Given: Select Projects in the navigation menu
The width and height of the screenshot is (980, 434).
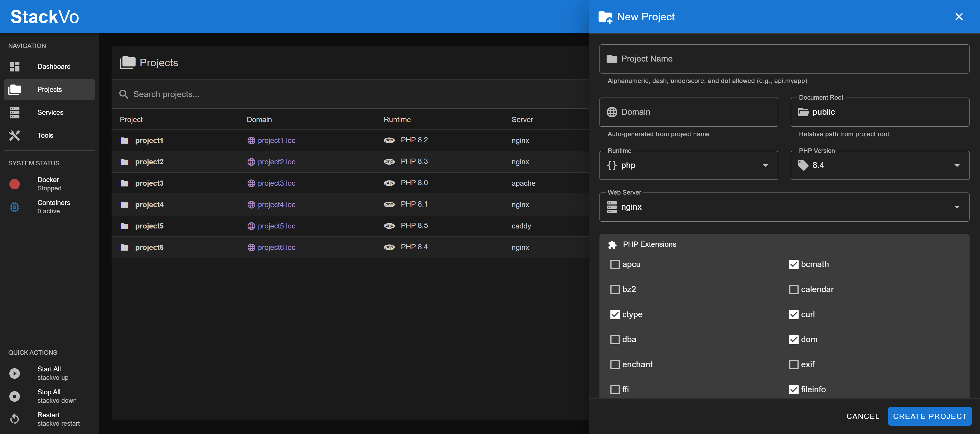Looking at the screenshot, I should coord(50,89).
